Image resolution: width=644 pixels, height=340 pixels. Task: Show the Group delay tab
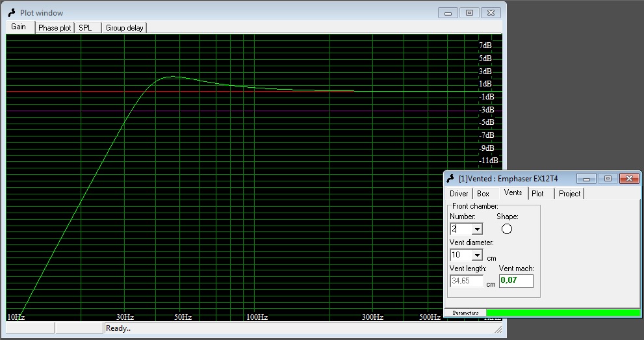click(x=125, y=28)
